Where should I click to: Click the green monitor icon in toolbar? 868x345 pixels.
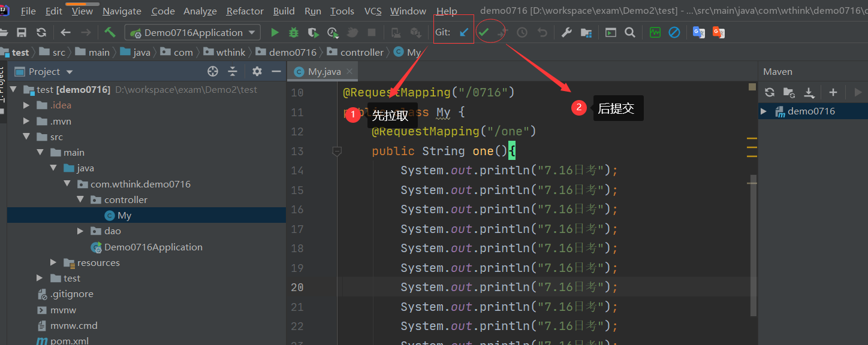(x=655, y=32)
